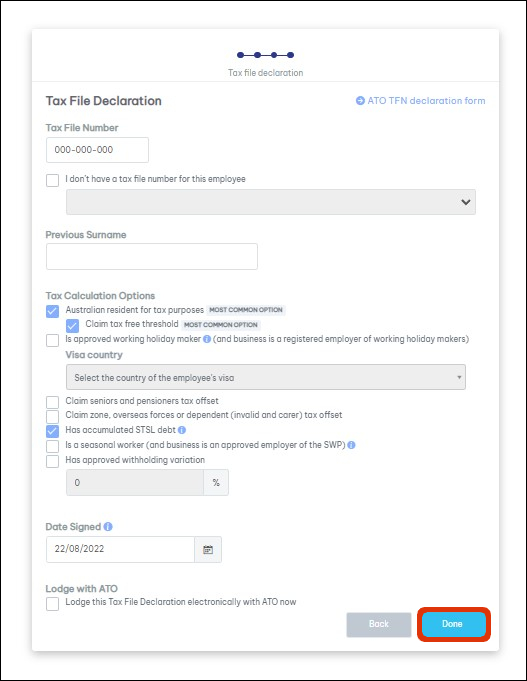The width and height of the screenshot is (527, 681).
Task: Click arrow icon of ATO TFN declaration link
Action: click(360, 101)
